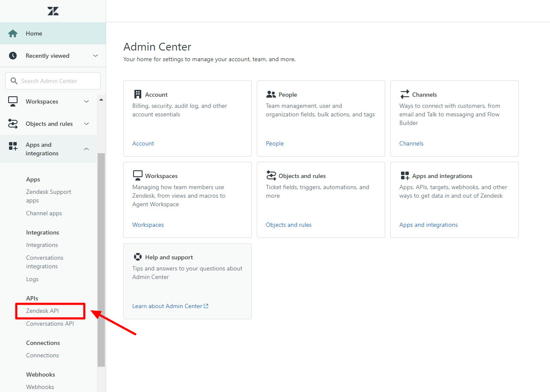This screenshot has width=550, height=392.
Task: Open Channel apps in sidebar
Action: coord(44,213)
